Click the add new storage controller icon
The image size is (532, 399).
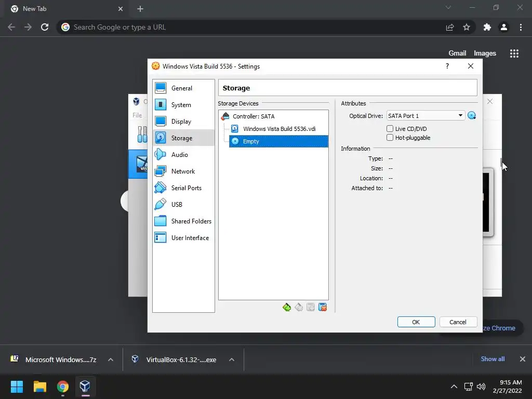287,308
